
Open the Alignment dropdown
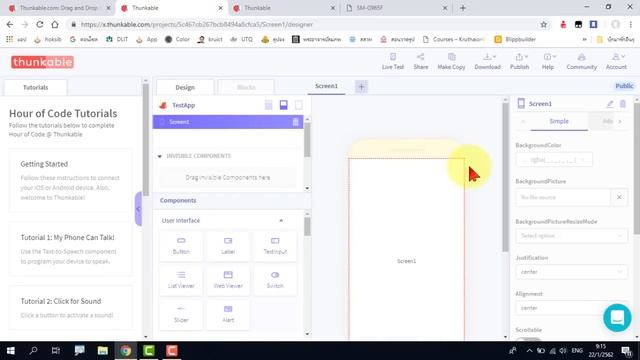[x=571, y=308]
